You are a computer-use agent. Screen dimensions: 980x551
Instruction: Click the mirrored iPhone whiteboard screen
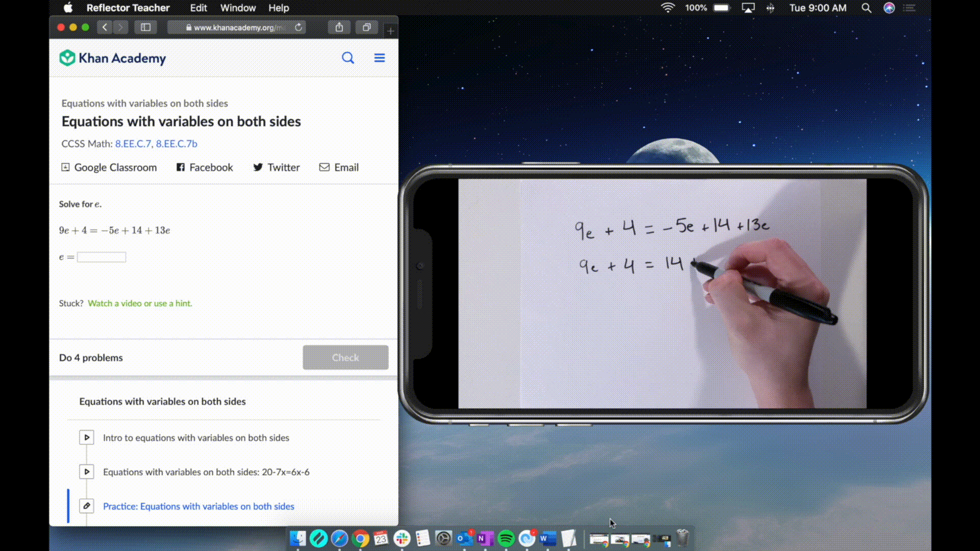coord(662,293)
